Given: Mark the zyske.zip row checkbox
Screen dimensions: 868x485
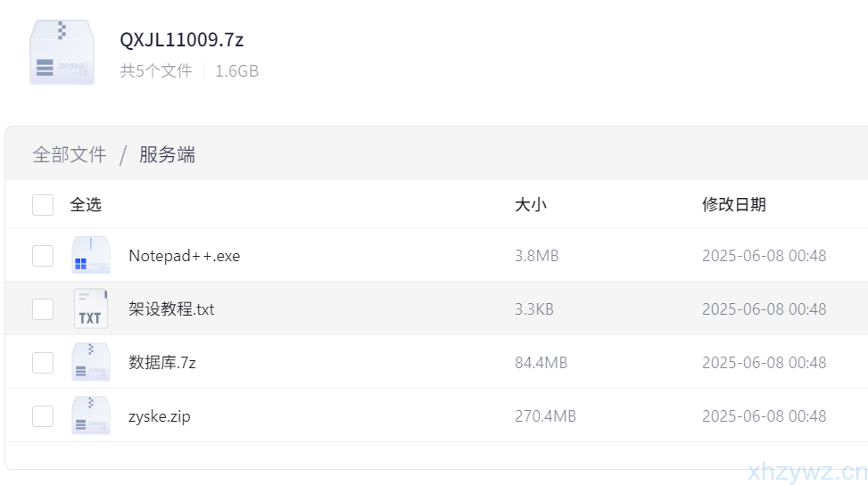Looking at the screenshot, I should pos(43,416).
